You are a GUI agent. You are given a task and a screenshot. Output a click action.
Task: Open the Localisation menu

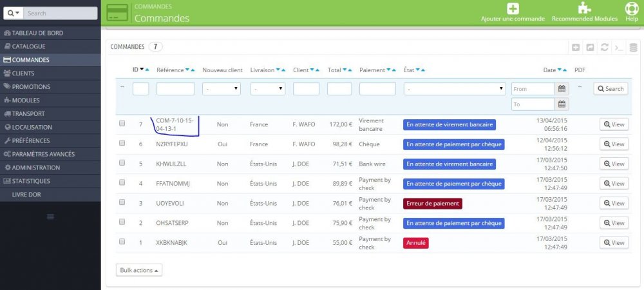[x=50, y=128]
